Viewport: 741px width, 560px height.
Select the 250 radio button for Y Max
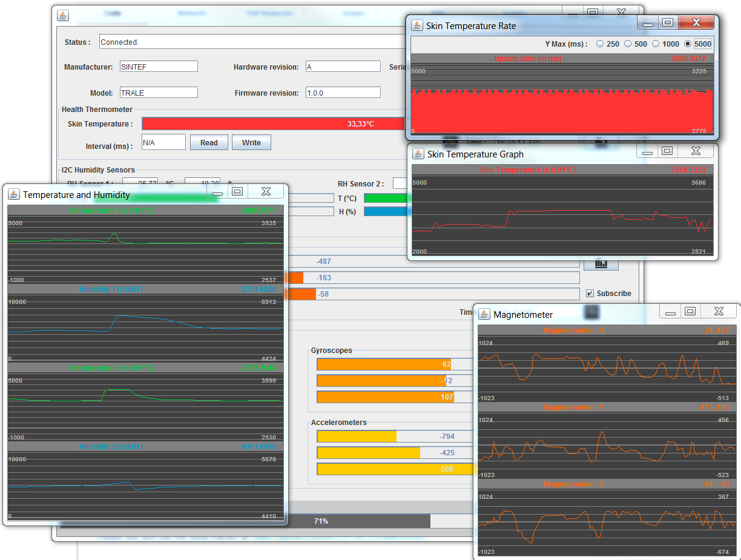coord(600,44)
